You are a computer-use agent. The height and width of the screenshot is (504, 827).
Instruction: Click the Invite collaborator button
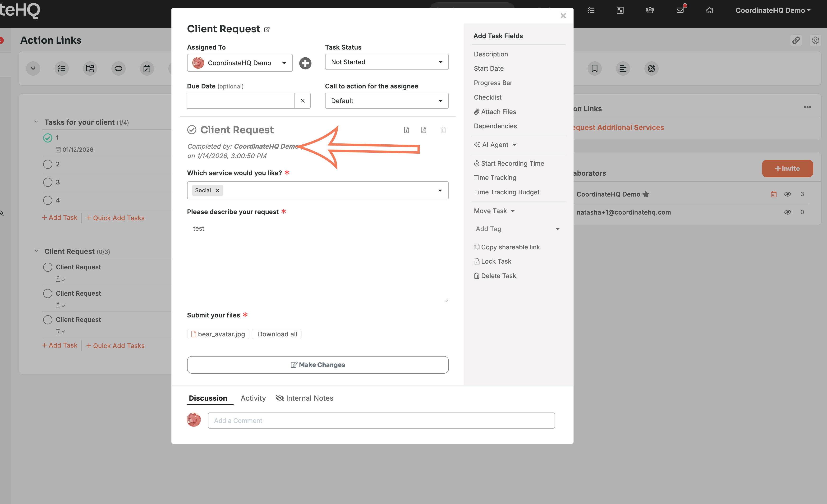click(x=787, y=169)
